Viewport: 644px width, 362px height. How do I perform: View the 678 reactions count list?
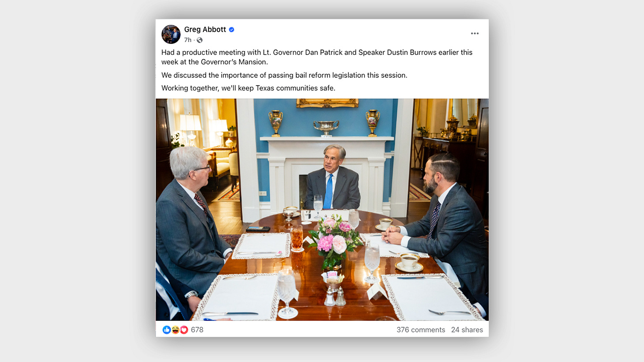[x=197, y=330]
